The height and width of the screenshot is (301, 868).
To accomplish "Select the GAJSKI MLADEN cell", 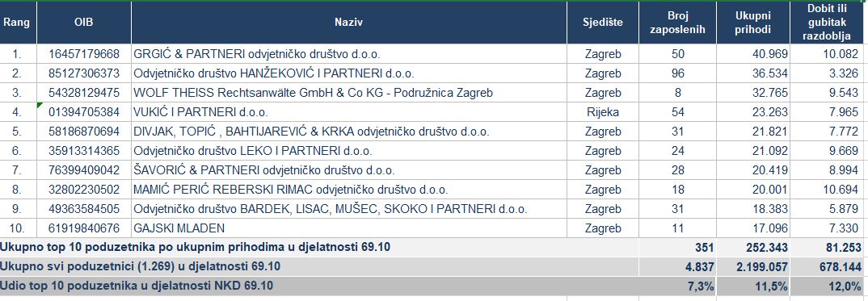I will (x=349, y=228).
